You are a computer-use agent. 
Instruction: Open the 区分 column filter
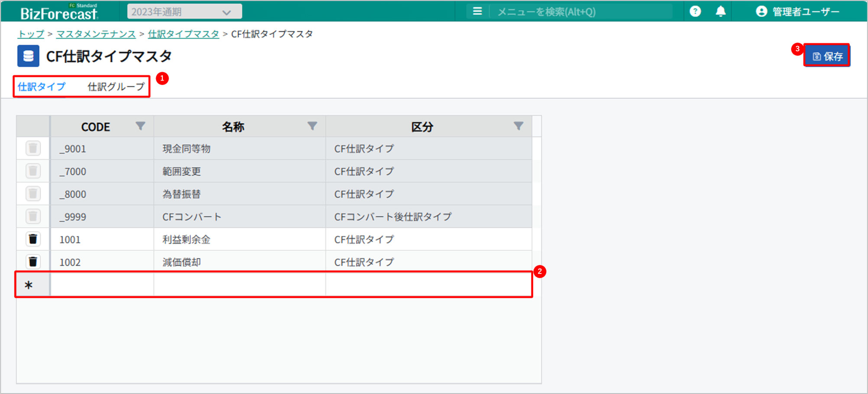pyautogui.click(x=518, y=126)
